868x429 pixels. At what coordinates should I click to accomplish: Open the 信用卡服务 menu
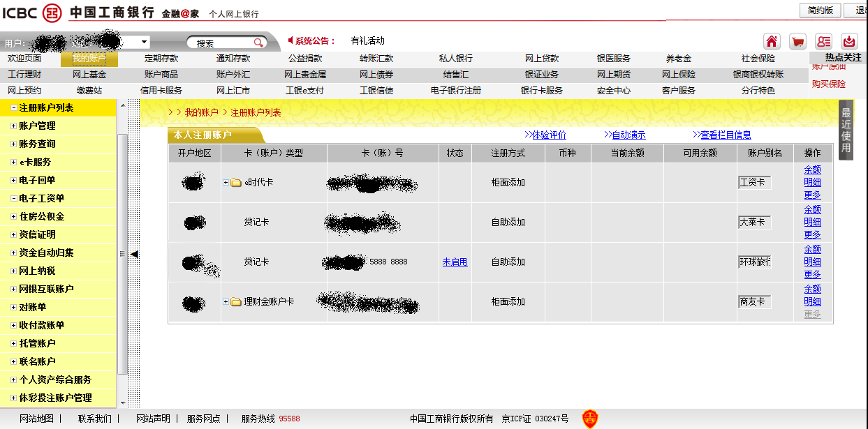pyautogui.click(x=161, y=91)
